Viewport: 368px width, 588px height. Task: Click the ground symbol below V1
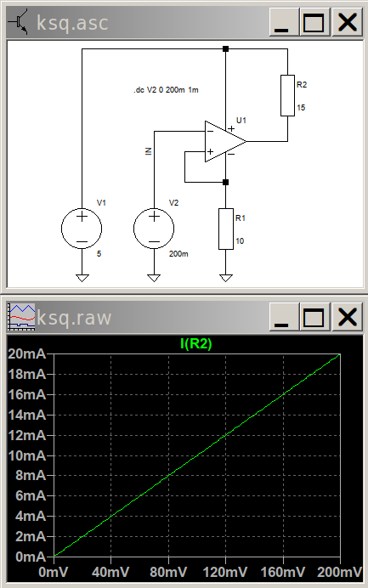(x=82, y=278)
